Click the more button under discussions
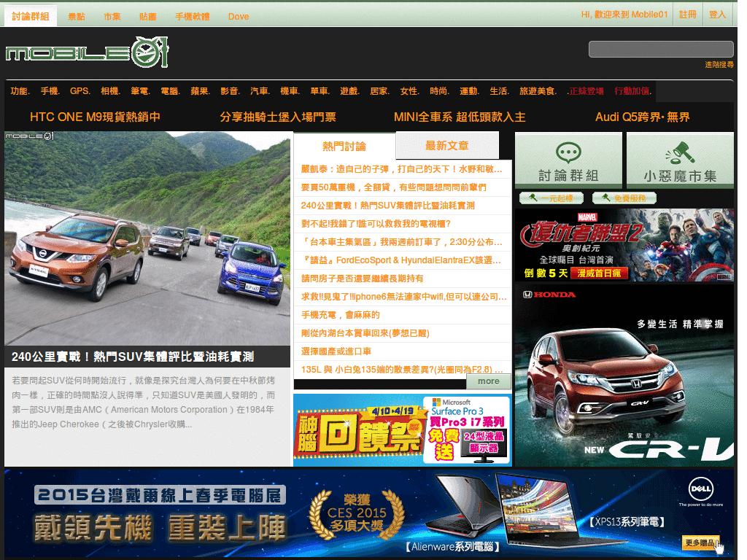747x560 pixels. pos(488,381)
